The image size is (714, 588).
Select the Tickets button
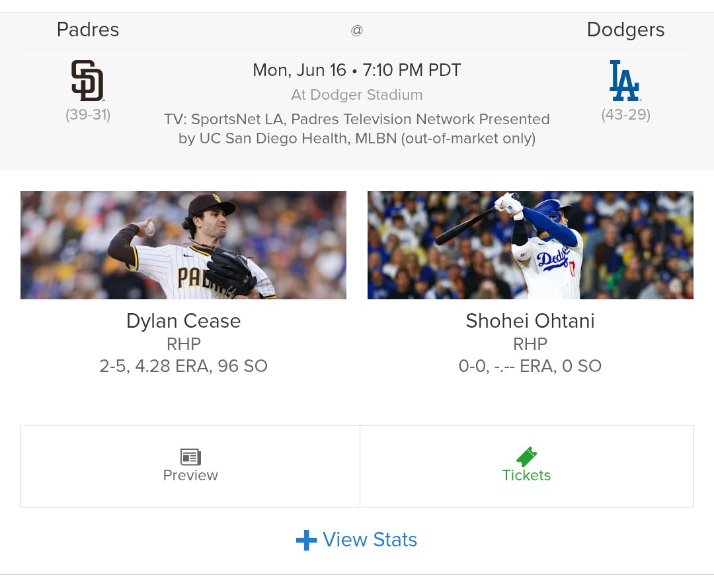[526, 466]
